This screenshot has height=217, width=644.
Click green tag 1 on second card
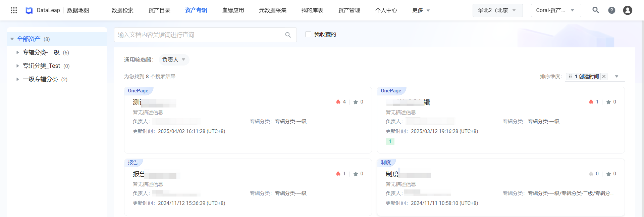coord(390,141)
